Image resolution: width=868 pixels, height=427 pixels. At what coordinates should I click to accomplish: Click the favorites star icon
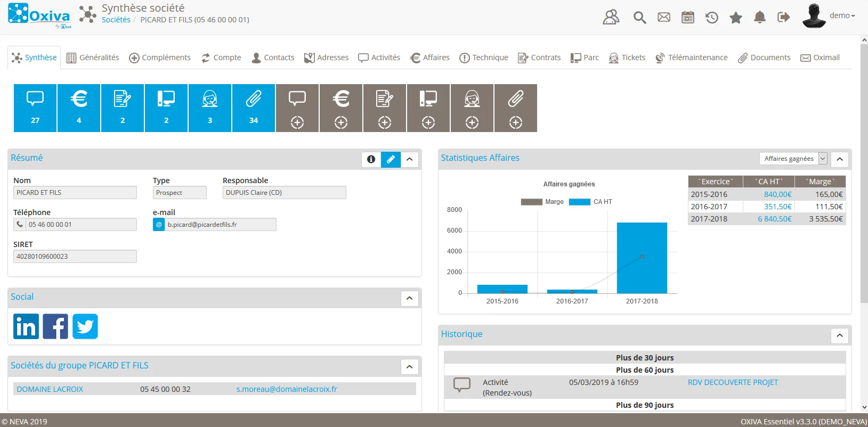pyautogui.click(x=736, y=18)
